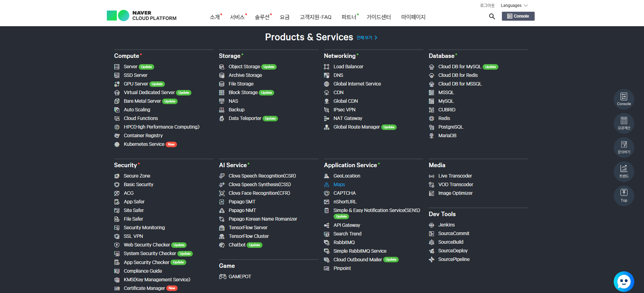Click the Chatbot row icon under AI Service

[222, 245]
